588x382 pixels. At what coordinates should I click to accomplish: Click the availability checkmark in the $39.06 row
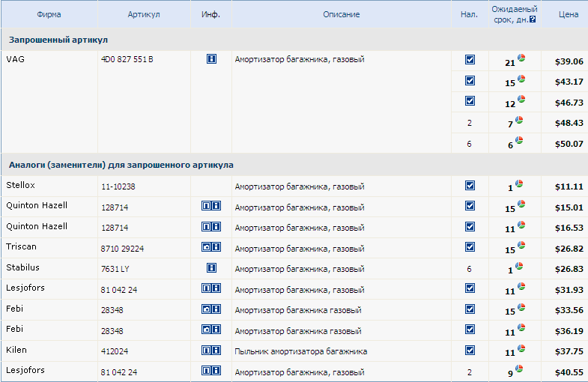point(470,60)
